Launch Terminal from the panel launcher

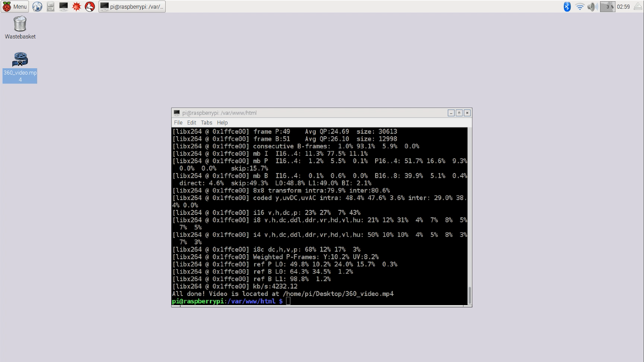click(63, 6)
